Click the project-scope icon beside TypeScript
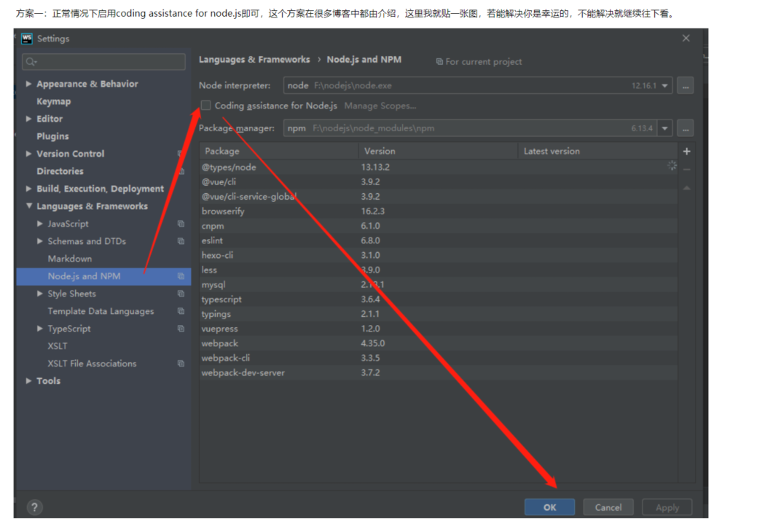The height and width of the screenshot is (532, 757). (181, 328)
